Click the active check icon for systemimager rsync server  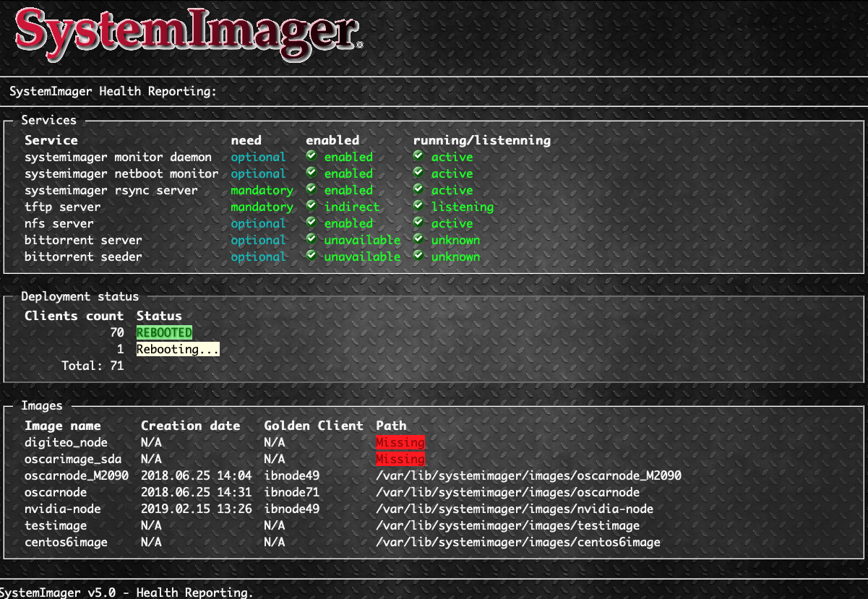point(418,189)
